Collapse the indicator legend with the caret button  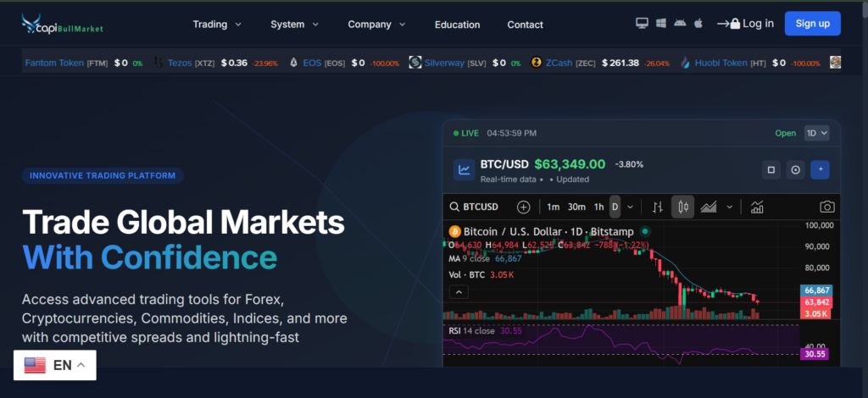pos(459,292)
